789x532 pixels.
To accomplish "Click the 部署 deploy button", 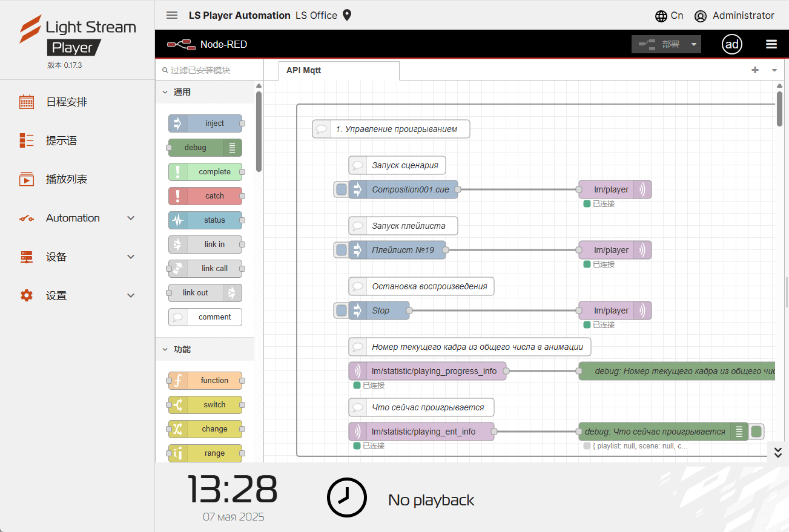I will pos(659,44).
